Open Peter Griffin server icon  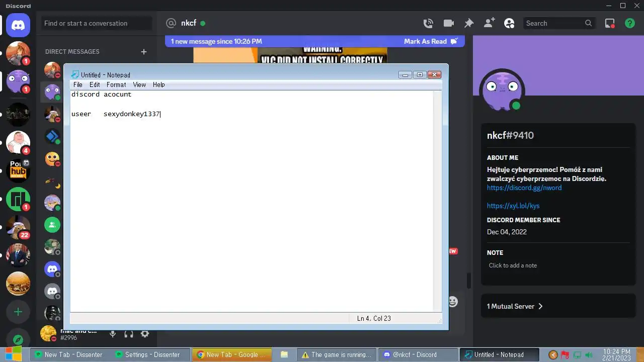coord(18,142)
